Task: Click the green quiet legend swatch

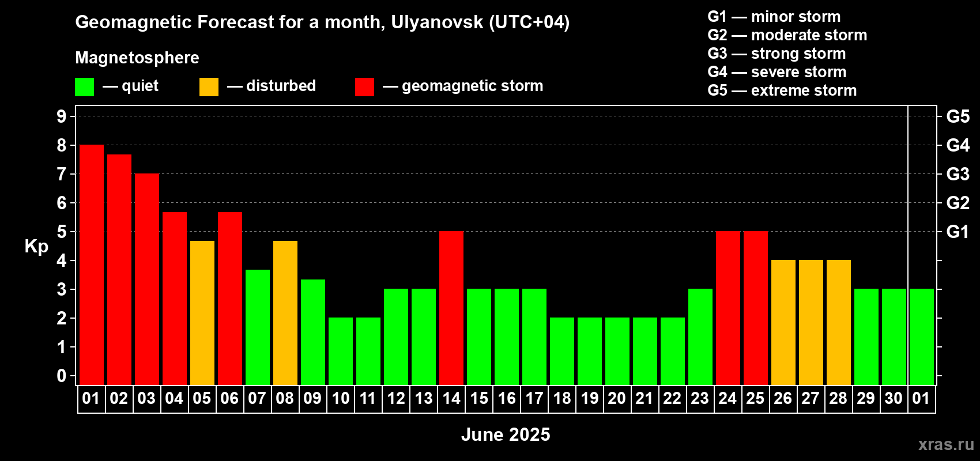Action: click(85, 87)
